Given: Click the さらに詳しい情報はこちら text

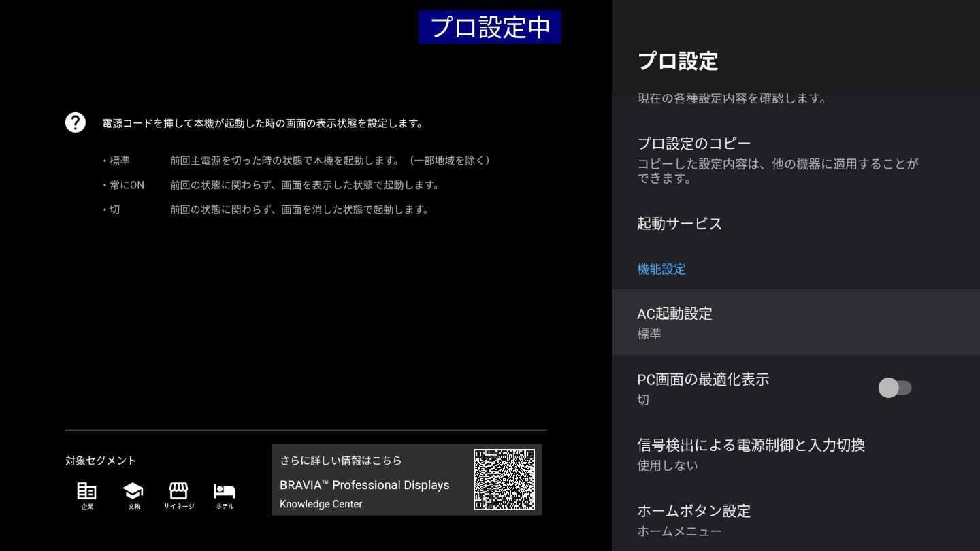Looking at the screenshot, I should [x=340, y=461].
